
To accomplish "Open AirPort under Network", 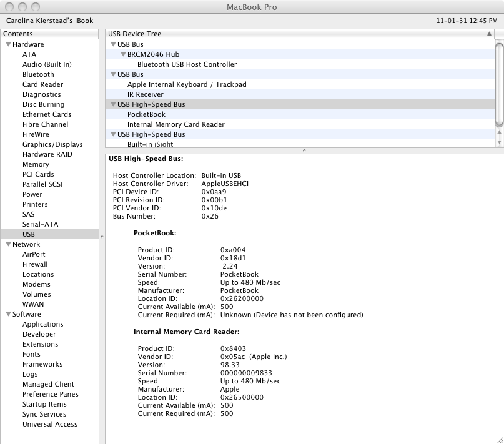I will pos(34,254).
